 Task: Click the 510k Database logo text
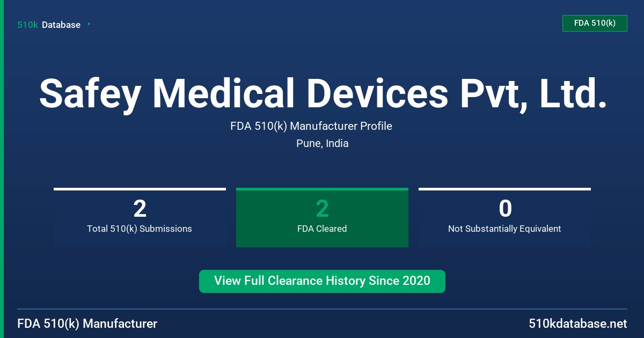49,25
